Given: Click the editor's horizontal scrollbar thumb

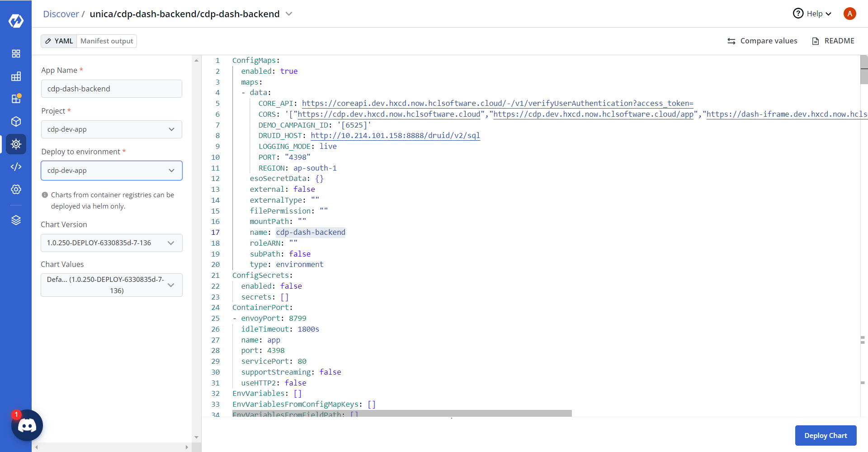Looking at the screenshot, I should point(402,414).
